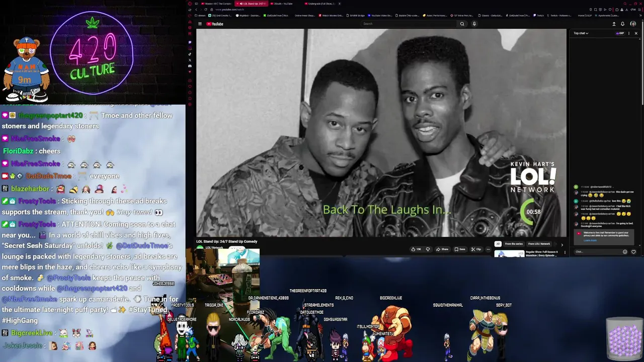Dislike the video with thumbs down
644x362 pixels.
click(428, 249)
